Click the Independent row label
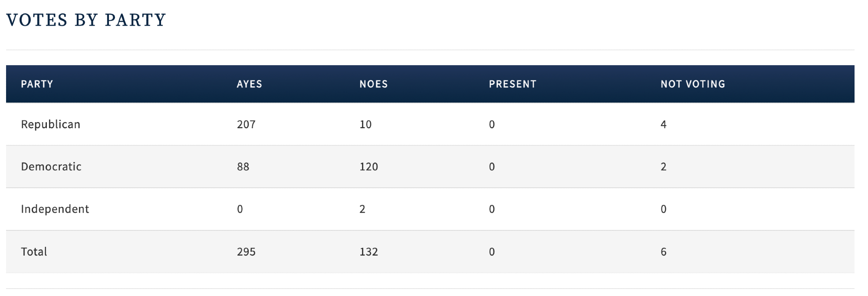 click(x=55, y=209)
